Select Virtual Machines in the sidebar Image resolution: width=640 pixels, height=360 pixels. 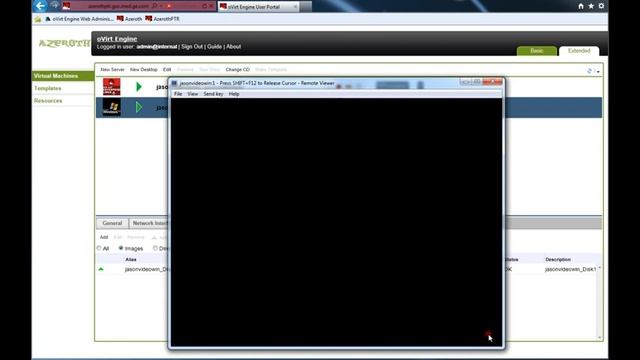pos(63,76)
